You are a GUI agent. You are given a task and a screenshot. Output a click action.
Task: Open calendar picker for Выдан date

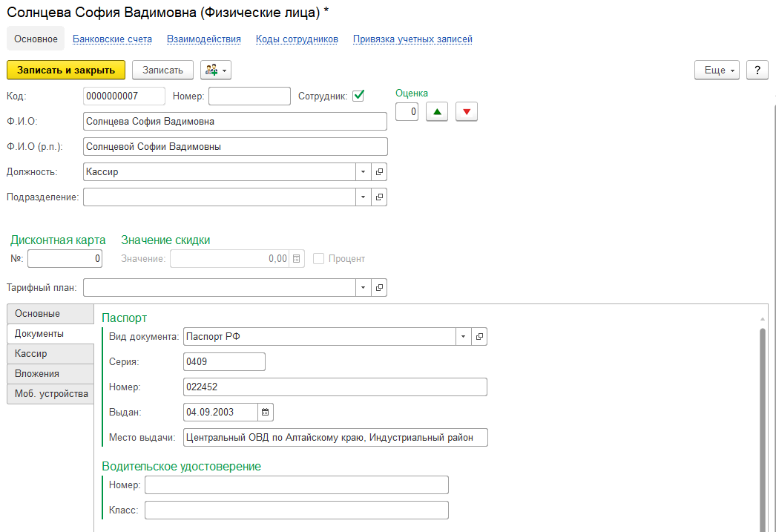tap(266, 412)
